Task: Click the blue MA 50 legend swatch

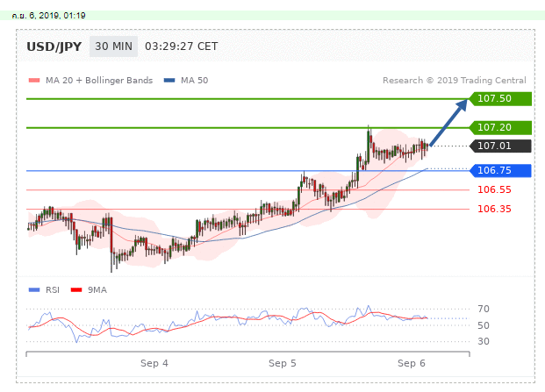Action: 169,81
